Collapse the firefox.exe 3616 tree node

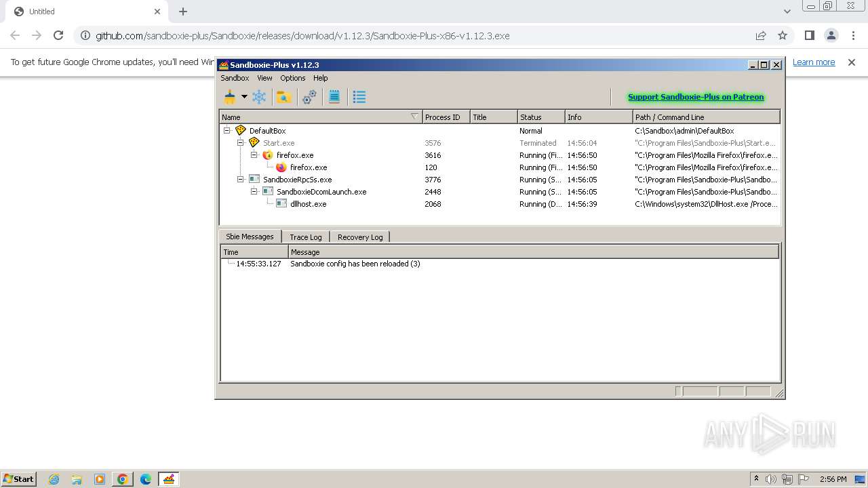coord(254,155)
